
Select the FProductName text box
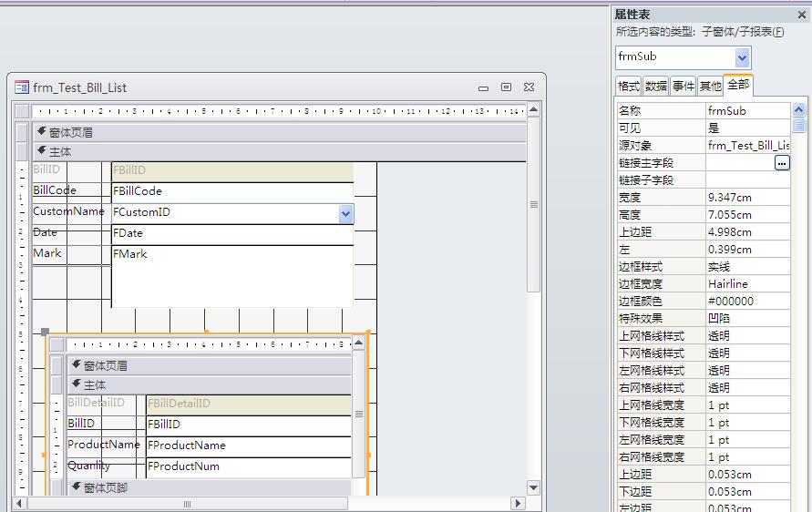(x=249, y=446)
